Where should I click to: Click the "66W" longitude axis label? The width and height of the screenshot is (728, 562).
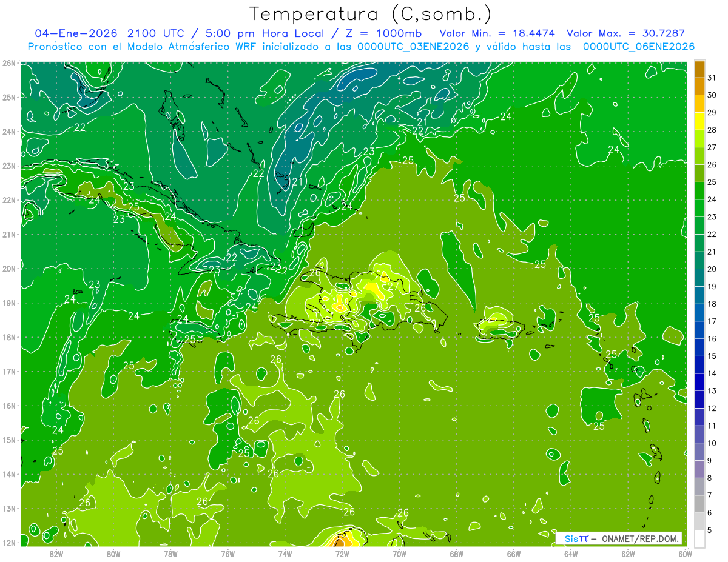[x=513, y=554]
